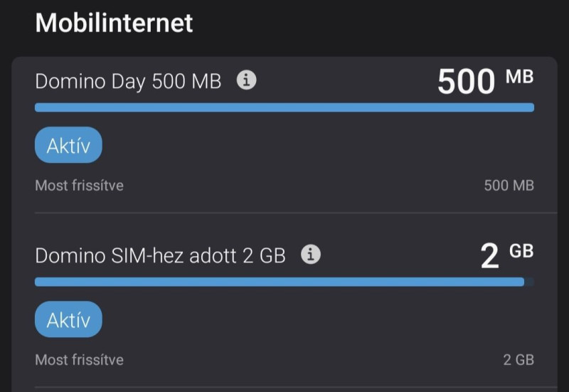Image resolution: width=569 pixels, height=392 pixels.
Task: Tap the Domino Day 500 MB package title
Action: pos(128,81)
